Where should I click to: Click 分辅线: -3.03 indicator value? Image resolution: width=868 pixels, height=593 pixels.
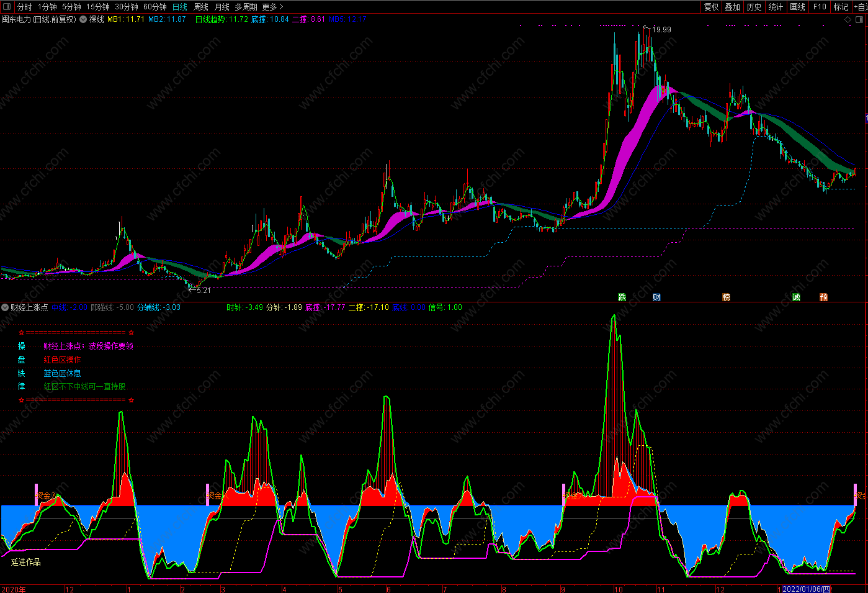(x=159, y=307)
